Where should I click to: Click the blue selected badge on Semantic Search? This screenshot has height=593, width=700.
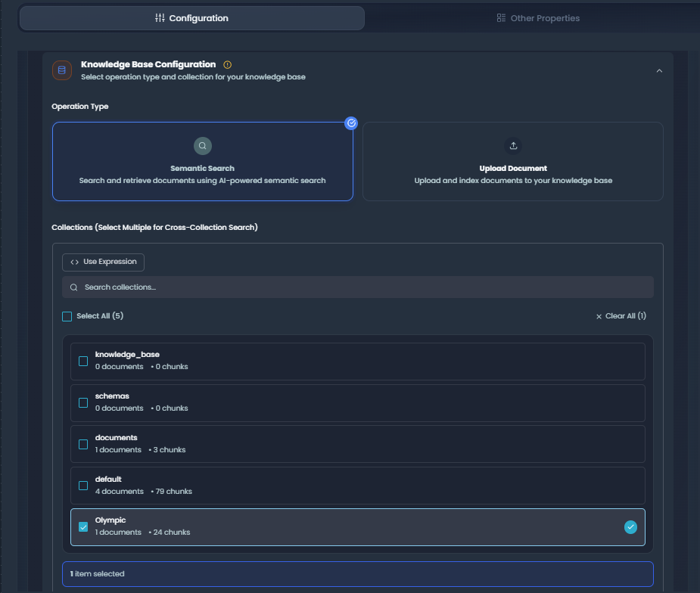click(351, 123)
